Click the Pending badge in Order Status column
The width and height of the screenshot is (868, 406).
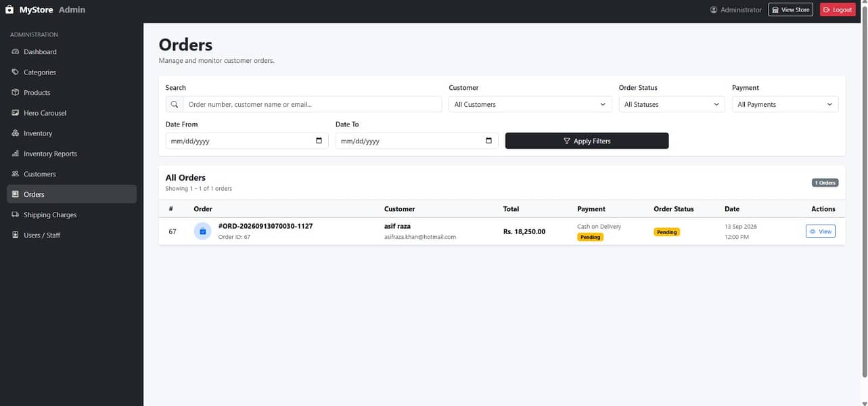666,232
